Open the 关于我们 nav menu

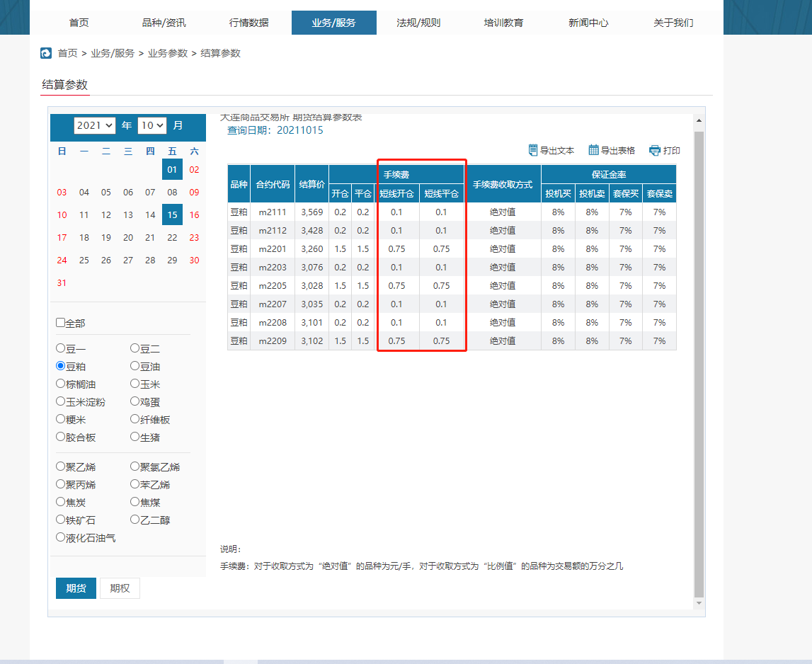[673, 23]
